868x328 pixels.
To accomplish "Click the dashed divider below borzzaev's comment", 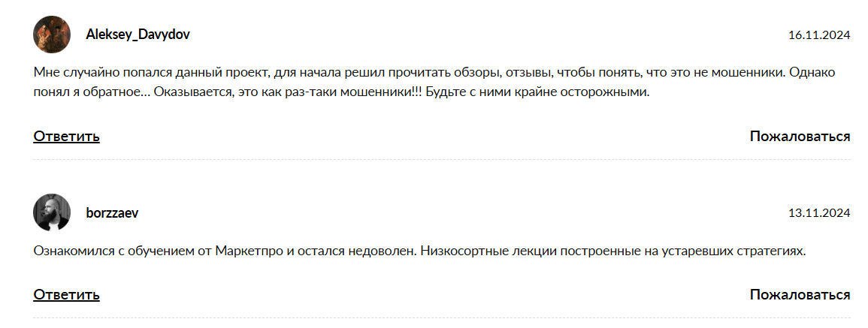I will coord(442,318).
